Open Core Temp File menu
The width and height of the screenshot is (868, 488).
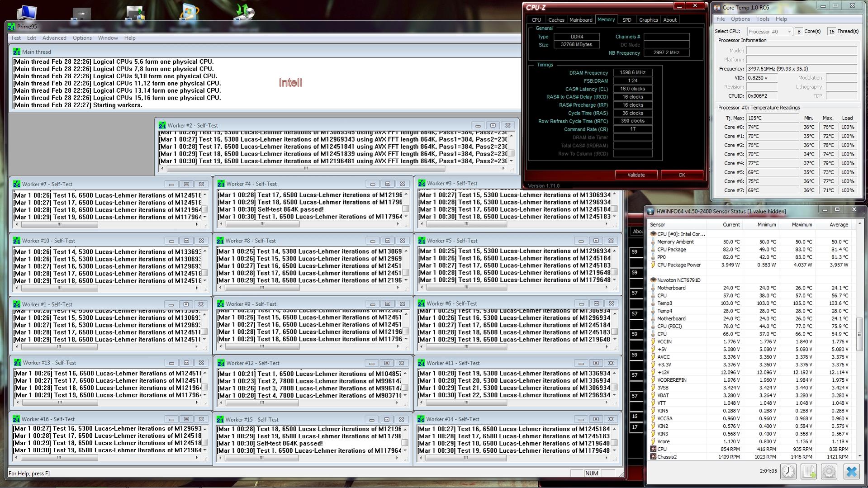point(721,19)
